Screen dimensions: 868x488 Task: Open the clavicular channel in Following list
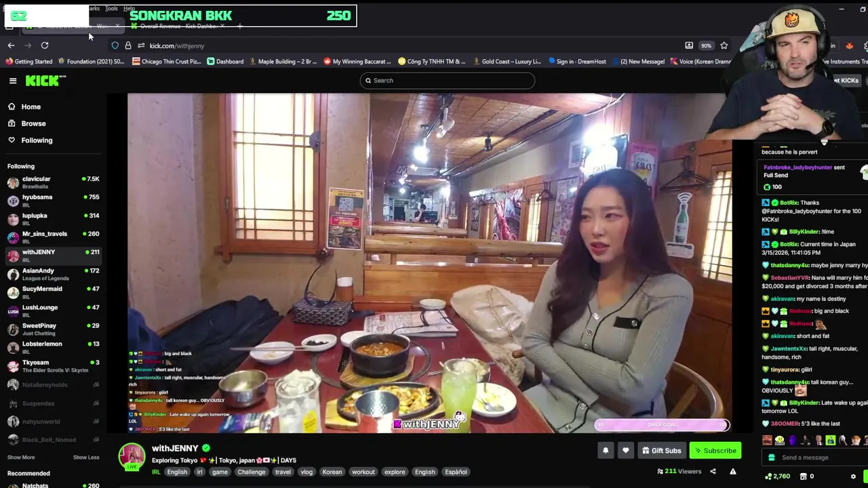click(53, 182)
